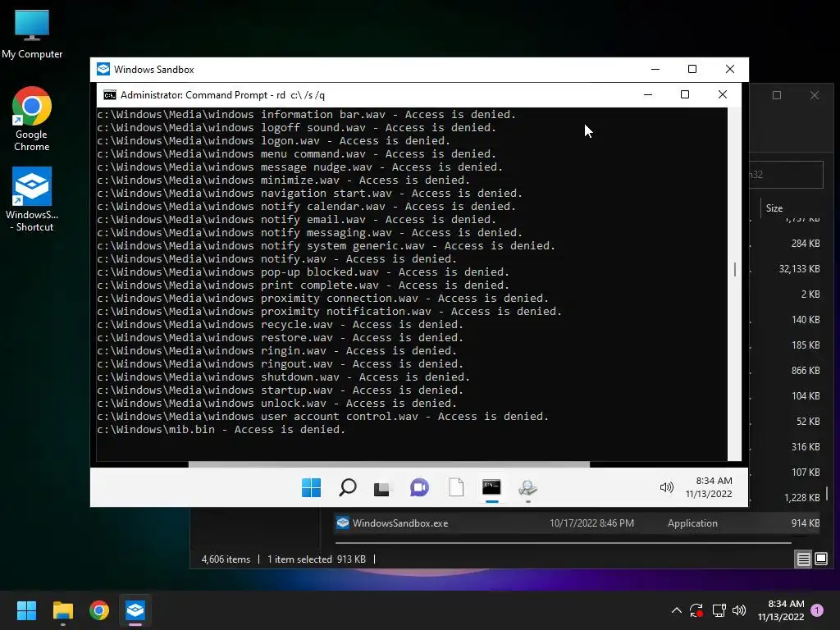This screenshot has height=630, width=840.
Task: Click 'Application' type cell
Action: 692,523
